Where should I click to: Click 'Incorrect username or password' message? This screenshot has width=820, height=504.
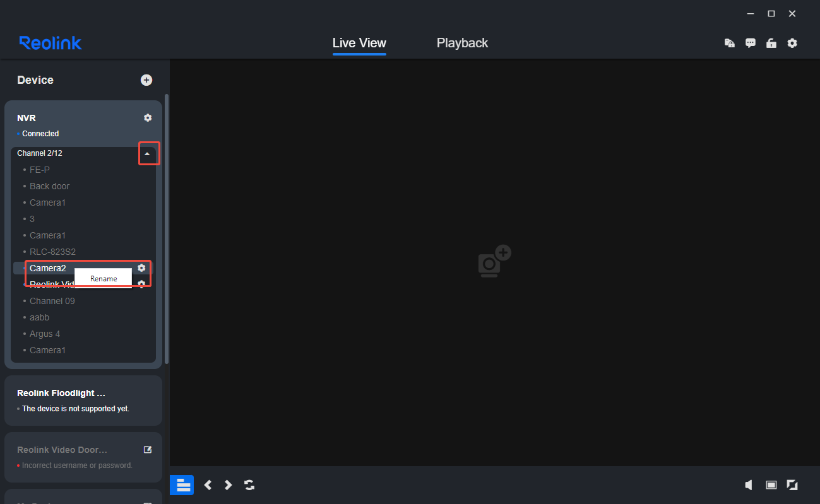click(77, 466)
